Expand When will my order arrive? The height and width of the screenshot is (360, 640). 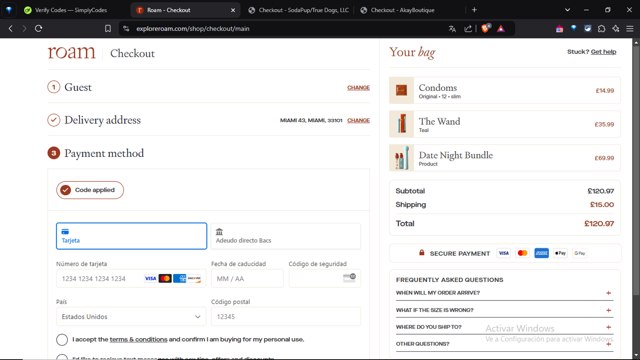tap(504, 293)
